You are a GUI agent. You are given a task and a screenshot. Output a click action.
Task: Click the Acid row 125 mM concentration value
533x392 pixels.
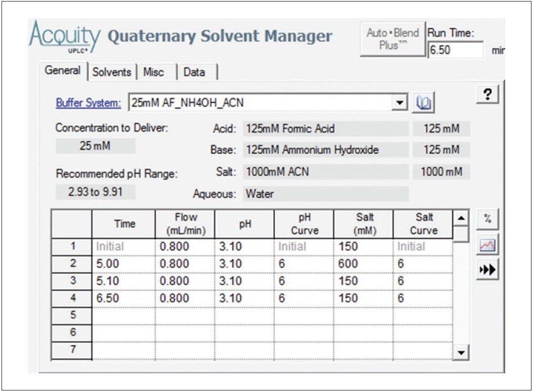click(441, 129)
